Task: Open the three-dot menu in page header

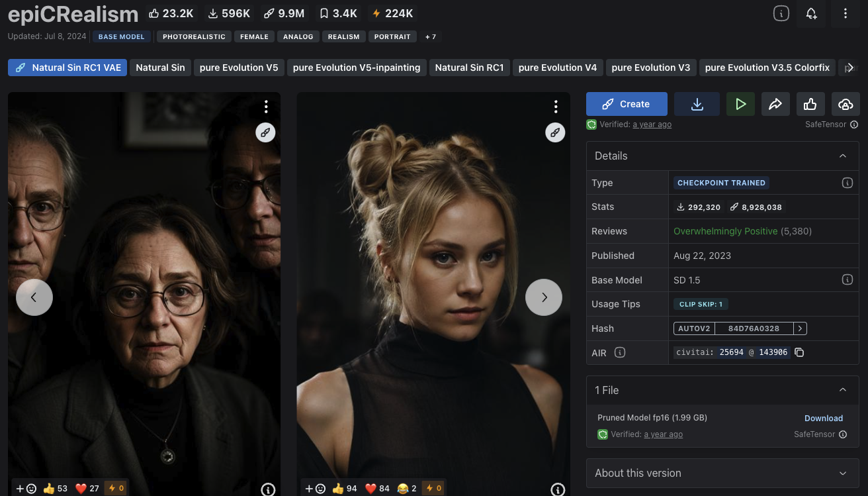Action: tap(845, 14)
